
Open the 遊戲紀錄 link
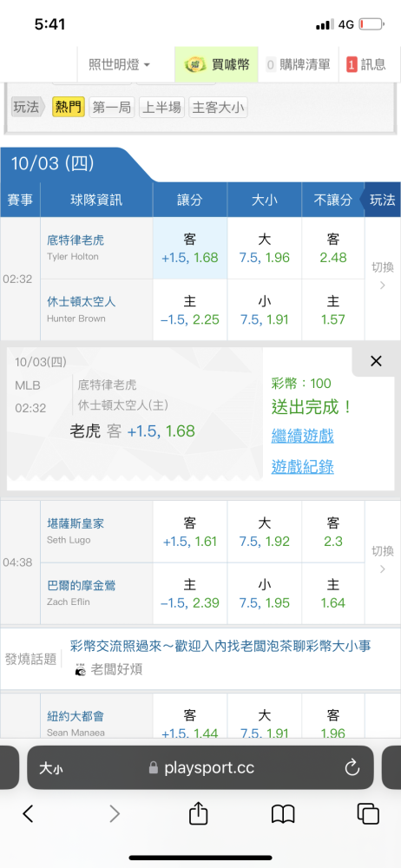(302, 467)
